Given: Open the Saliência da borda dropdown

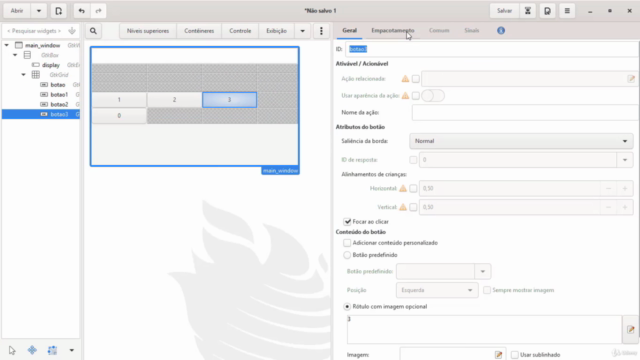Looking at the screenshot, I should tap(521, 141).
